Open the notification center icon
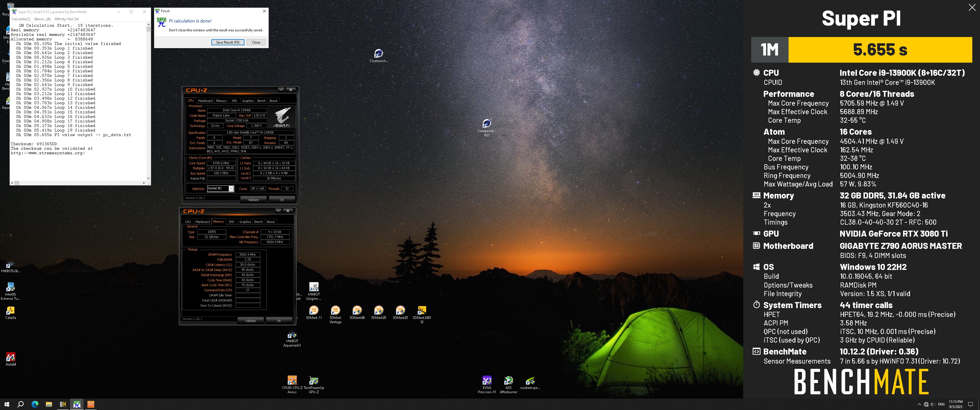 tap(971, 404)
